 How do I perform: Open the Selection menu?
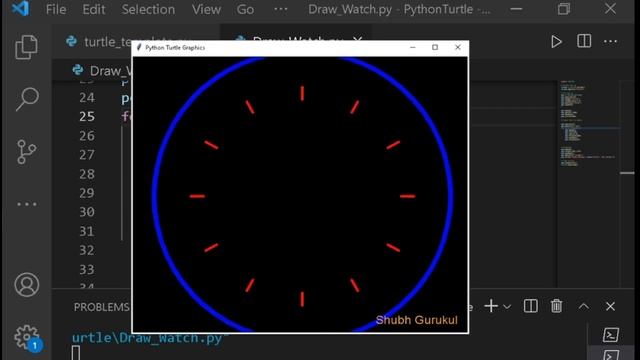148,9
